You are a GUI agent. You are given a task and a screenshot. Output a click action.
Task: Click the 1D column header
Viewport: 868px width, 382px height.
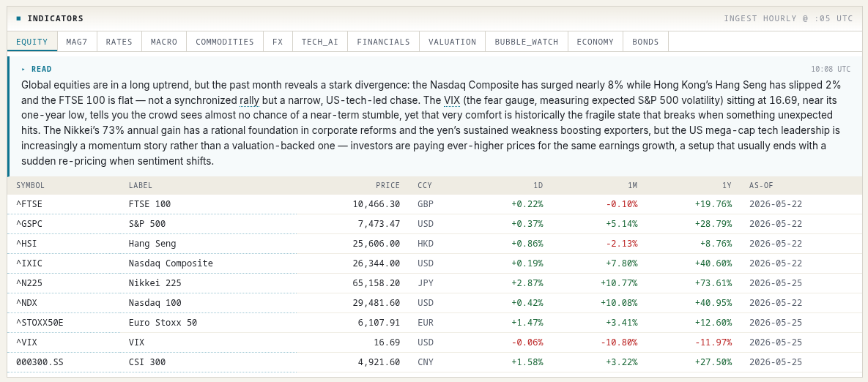pos(538,186)
